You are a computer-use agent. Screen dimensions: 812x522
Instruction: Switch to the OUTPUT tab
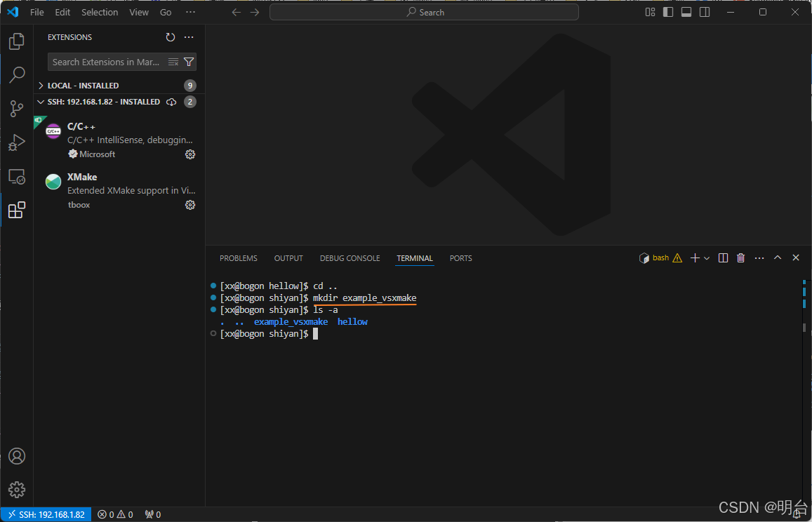pos(288,258)
